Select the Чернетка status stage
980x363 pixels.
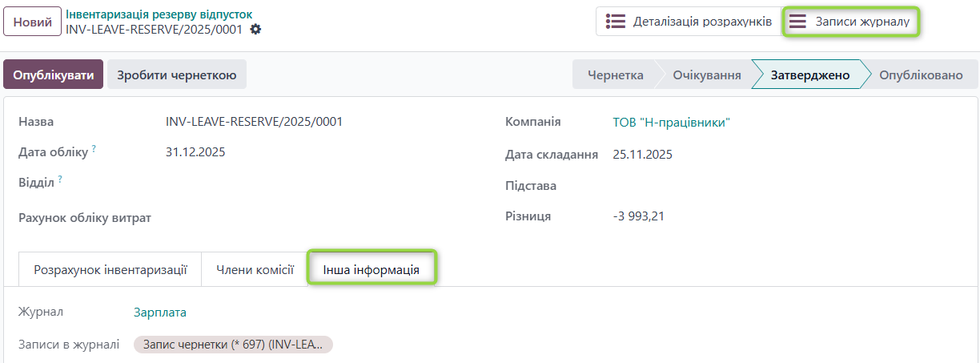point(615,75)
